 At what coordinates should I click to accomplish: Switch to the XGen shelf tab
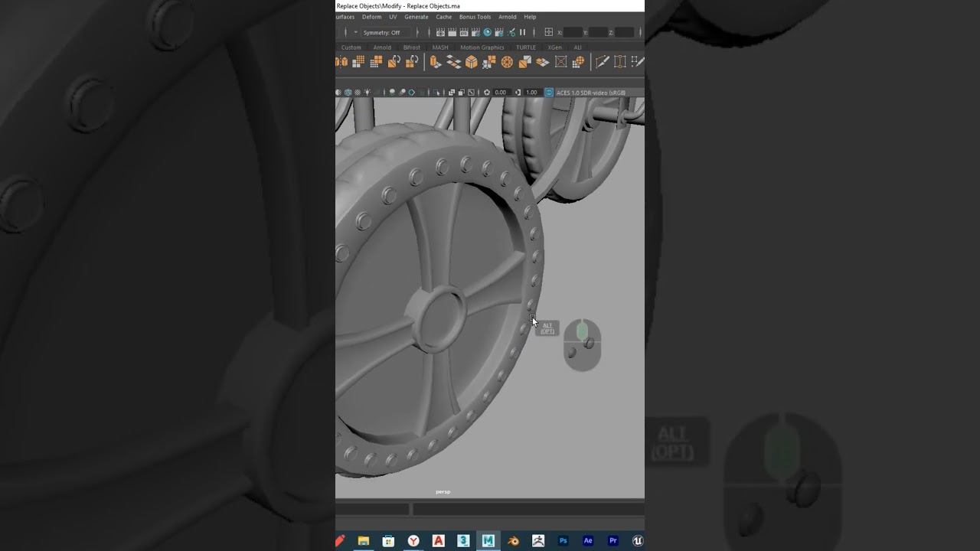tap(555, 47)
